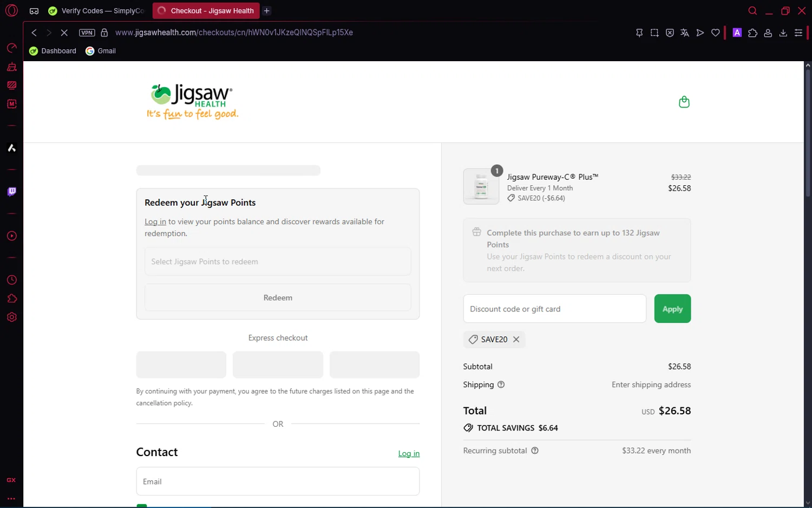Viewport: 812px width, 508px height.
Task: Stop loading the current page
Action: click(x=64, y=32)
